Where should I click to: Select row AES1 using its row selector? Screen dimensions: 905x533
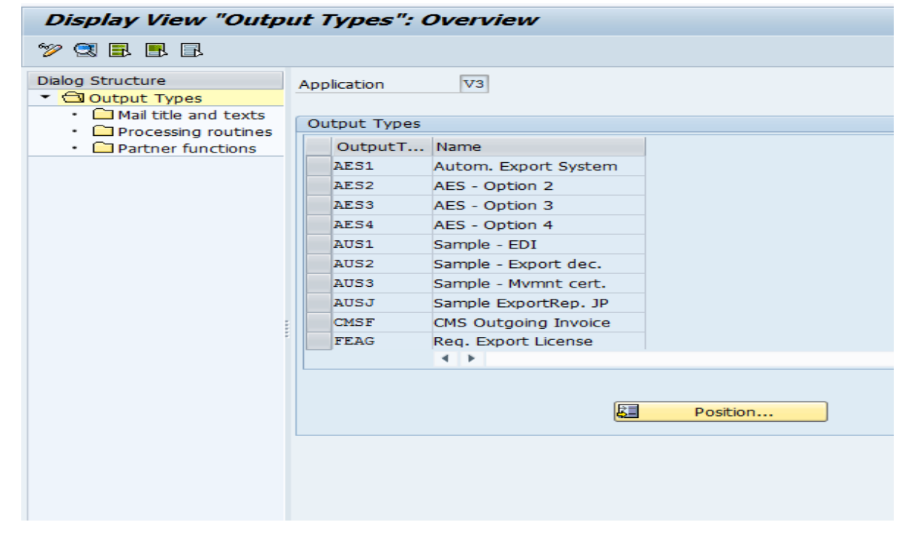click(x=319, y=167)
